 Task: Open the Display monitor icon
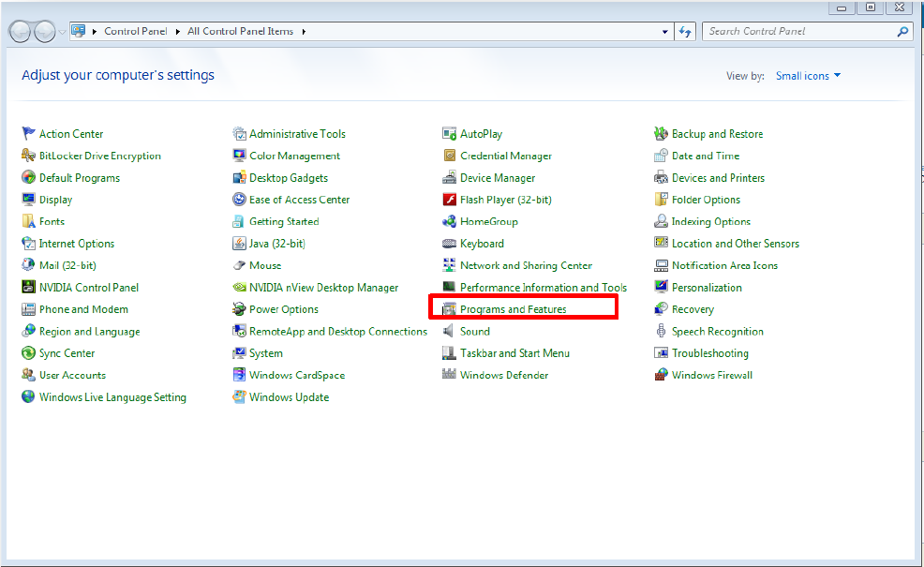[28, 200]
